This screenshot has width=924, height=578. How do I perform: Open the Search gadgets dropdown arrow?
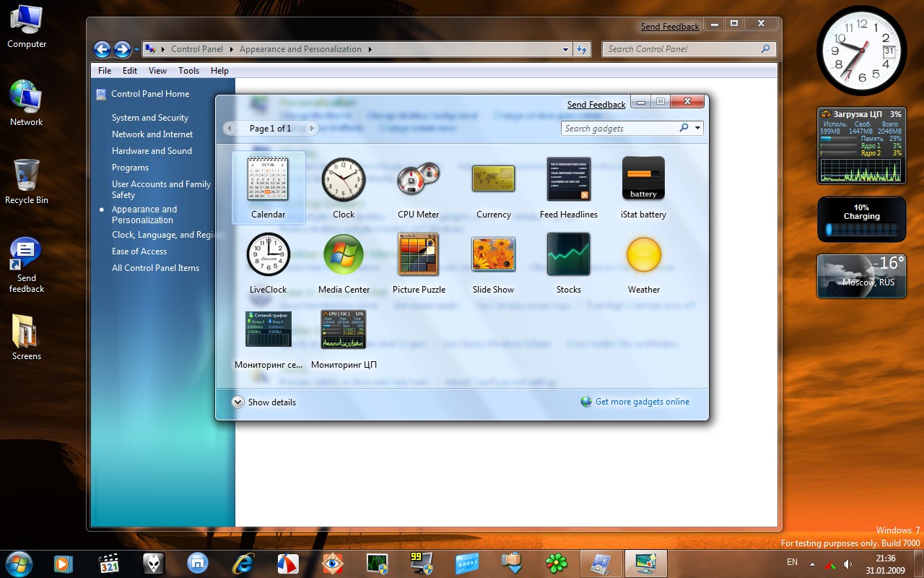[697, 128]
